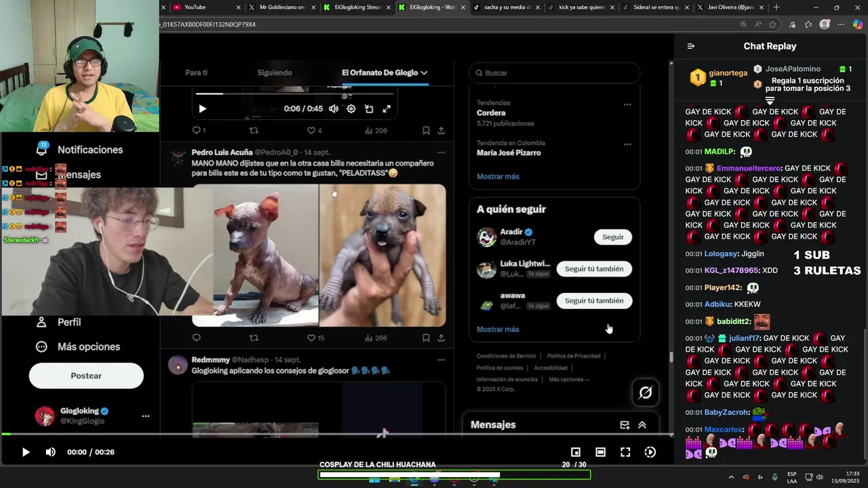This screenshot has height=488, width=868.
Task: Open Perfil in the X sidebar
Action: coord(60,323)
